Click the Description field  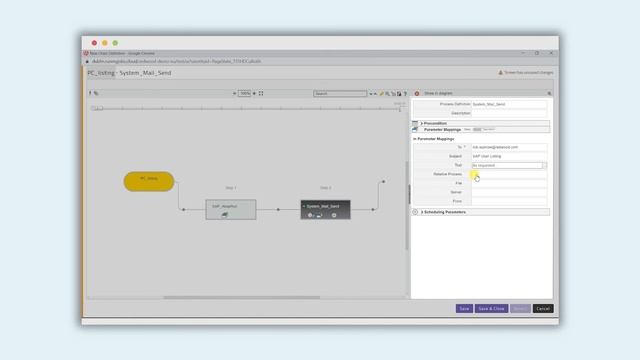pyautogui.click(x=509, y=113)
